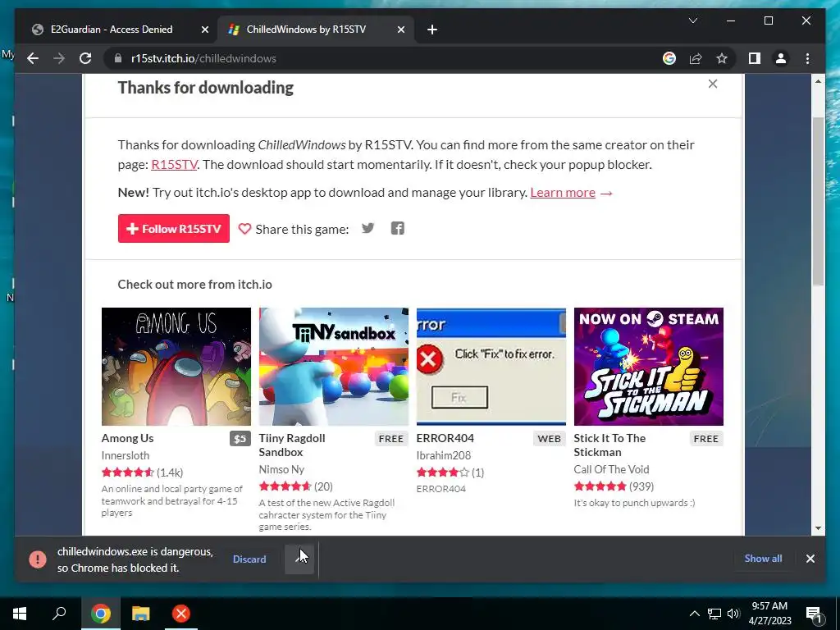
Task: Click the Chrome taskbar icon
Action: pyautogui.click(x=100, y=614)
